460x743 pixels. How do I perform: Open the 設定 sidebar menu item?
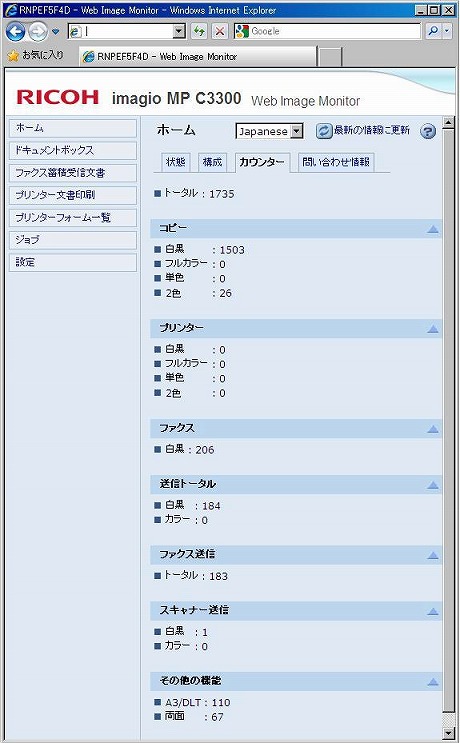click(73, 262)
